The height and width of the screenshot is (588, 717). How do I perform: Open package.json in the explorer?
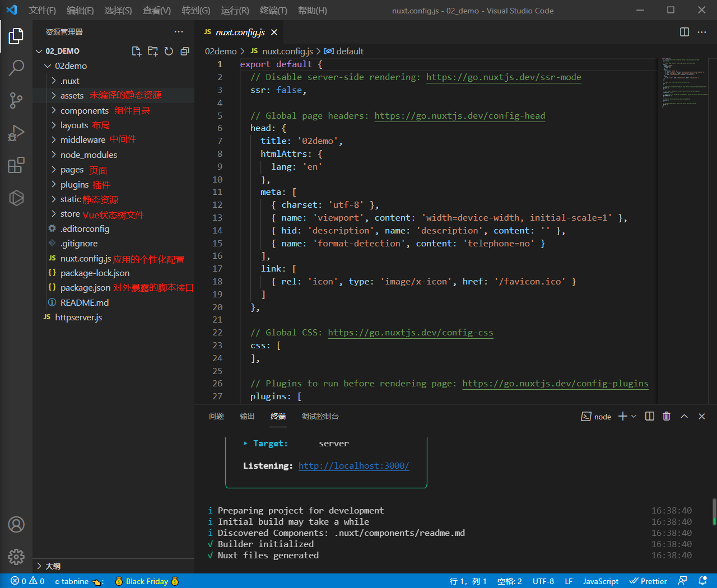(113, 288)
